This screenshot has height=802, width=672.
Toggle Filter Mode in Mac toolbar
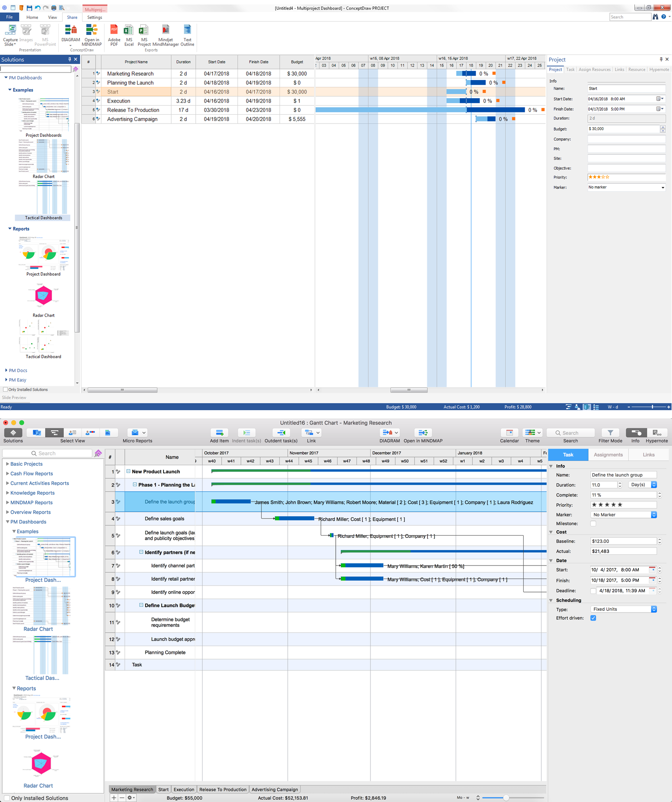tap(610, 433)
